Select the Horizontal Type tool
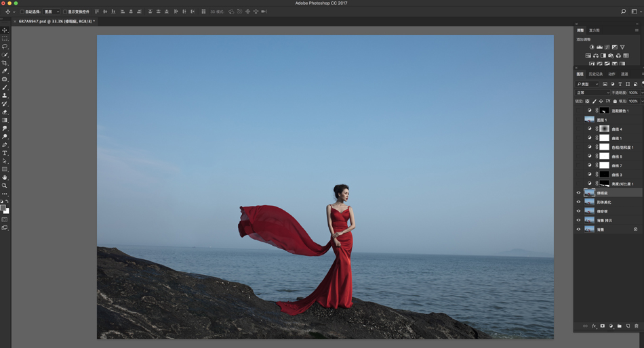 5,153
